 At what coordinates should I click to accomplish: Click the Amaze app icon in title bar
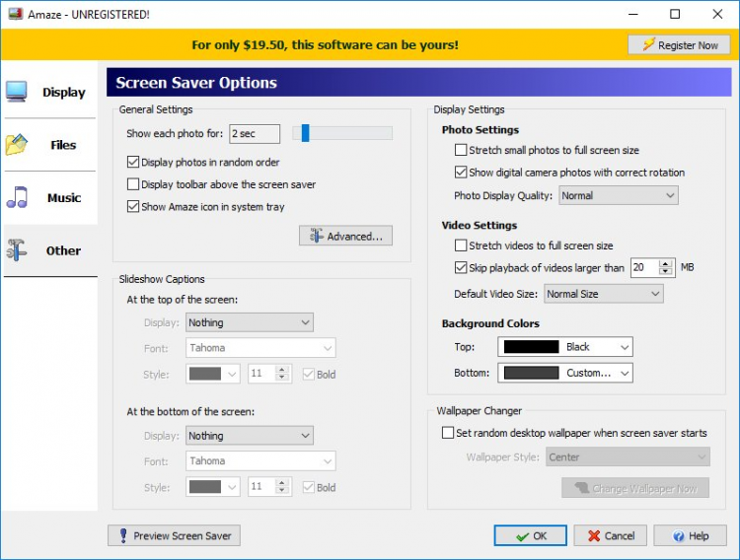(16, 14)
